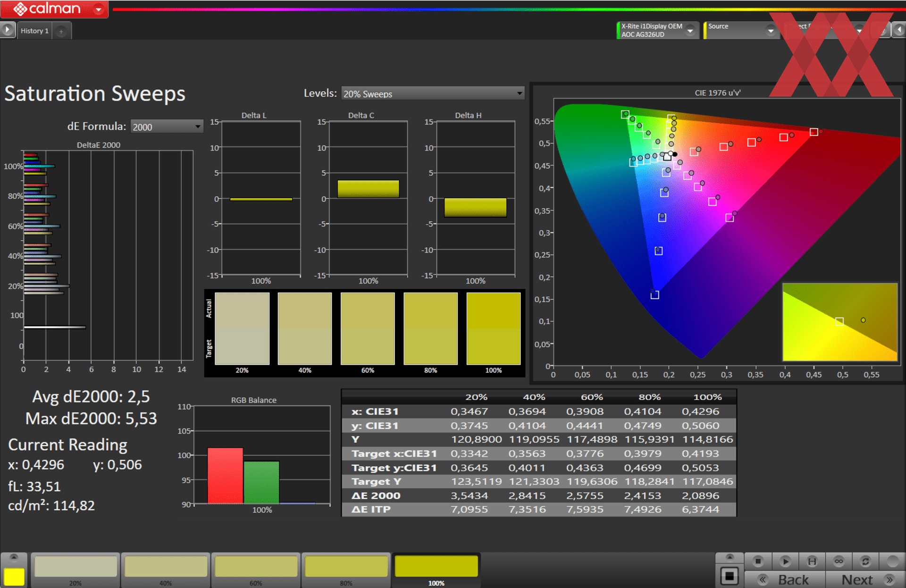Click the 60% Actual/Target comparison swatch
The image size is (906, 588).
tap(368, 328)
